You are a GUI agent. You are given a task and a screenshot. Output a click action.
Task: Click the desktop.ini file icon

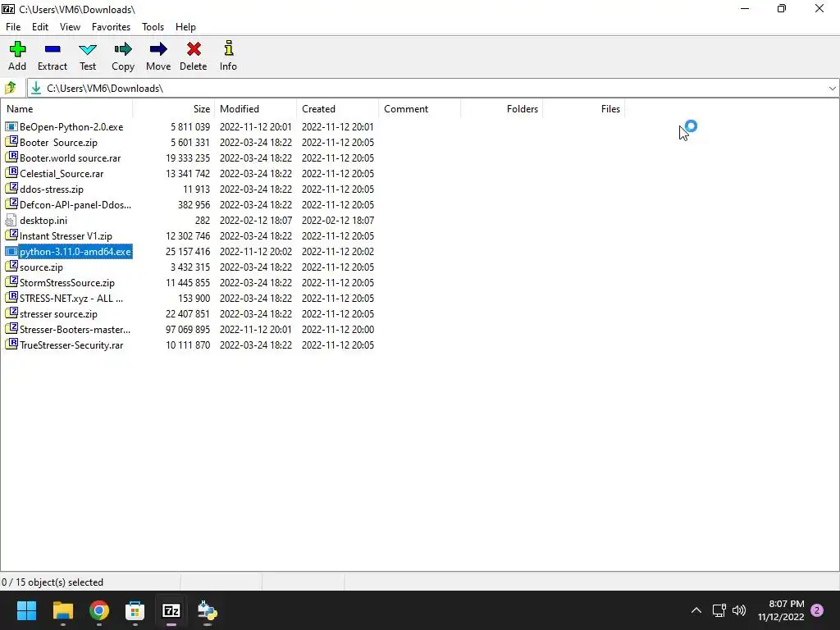click(x=11, y=220)
